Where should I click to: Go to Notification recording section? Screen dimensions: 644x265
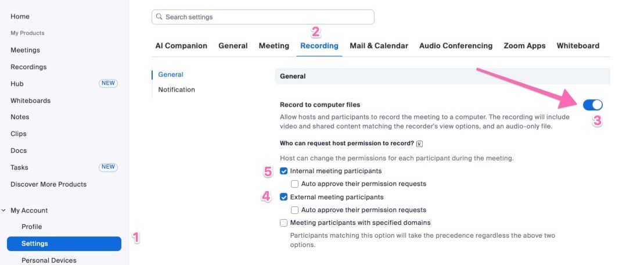[177, 89]
